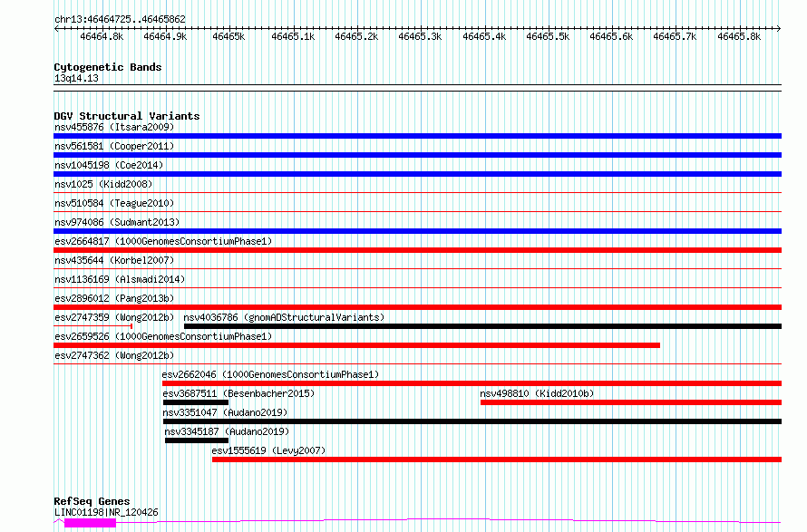
Task: Click the 46464.8k ruler tick label
Action: [102, 36]
